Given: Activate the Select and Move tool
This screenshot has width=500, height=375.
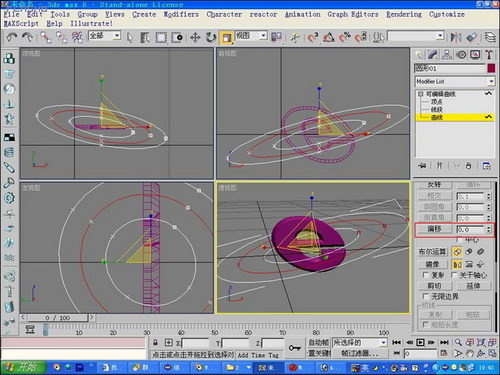Looking at the screenshot, I should (195, 37).
